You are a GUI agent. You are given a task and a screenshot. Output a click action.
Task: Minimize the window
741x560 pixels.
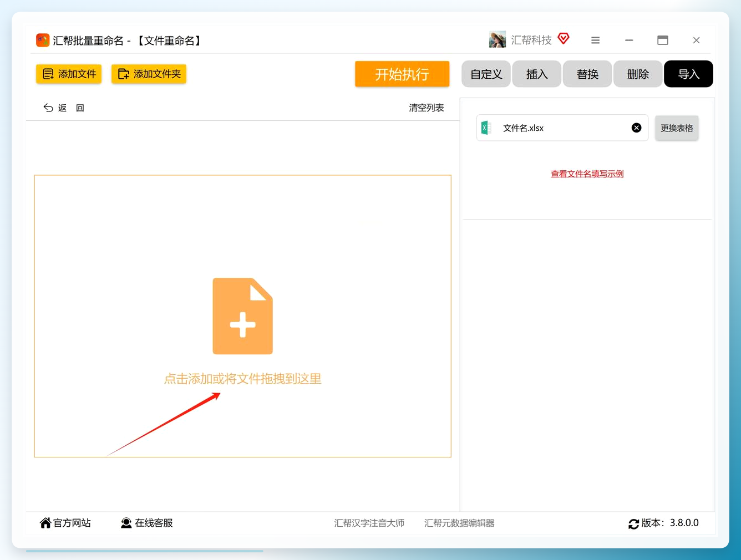(629, 40)
